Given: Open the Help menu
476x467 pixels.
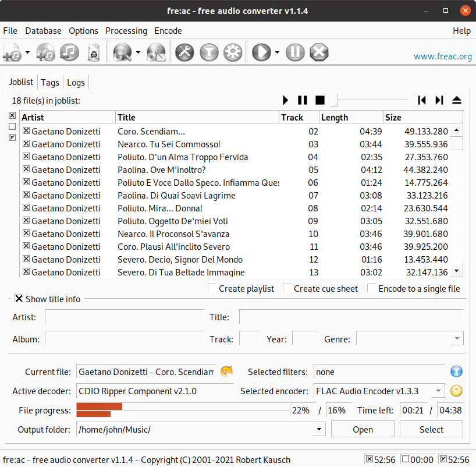Looking at the screenshot, I should [x=461, y=31].
